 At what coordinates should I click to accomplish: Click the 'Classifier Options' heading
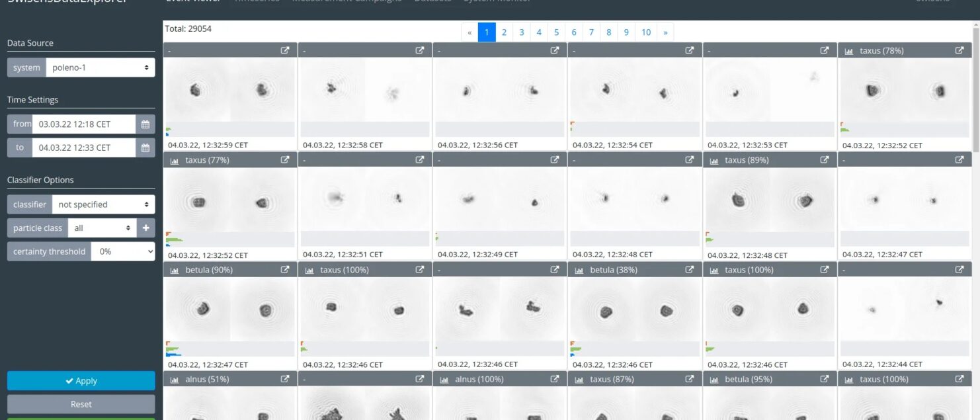[40, 180]
